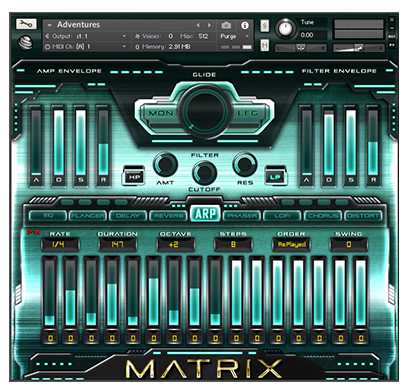
Task: Click the globe logo below the wrench
Action: 25,42
